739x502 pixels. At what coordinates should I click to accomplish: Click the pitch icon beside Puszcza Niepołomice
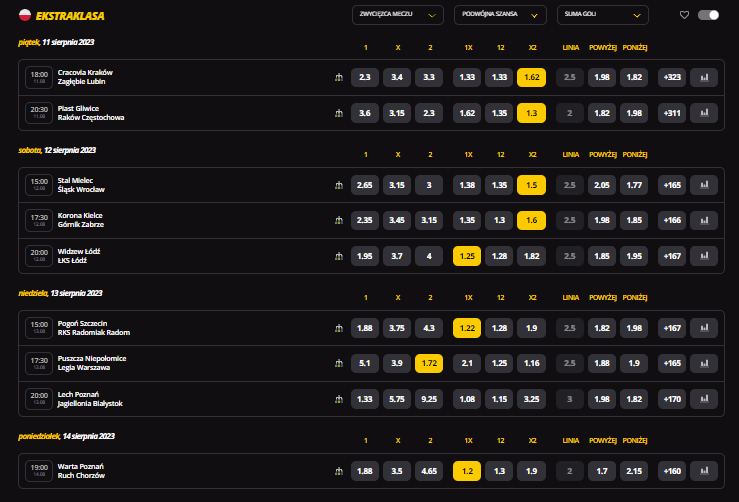point(339,363)
